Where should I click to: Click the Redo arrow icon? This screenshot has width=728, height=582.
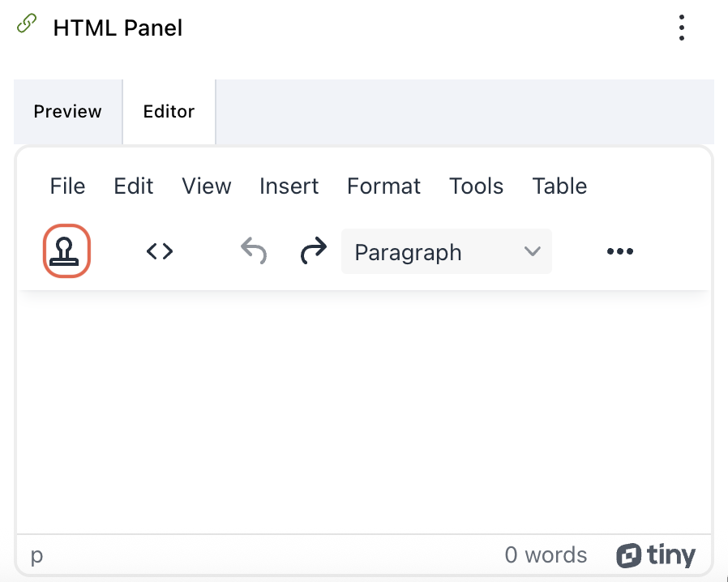pos(313,251)
